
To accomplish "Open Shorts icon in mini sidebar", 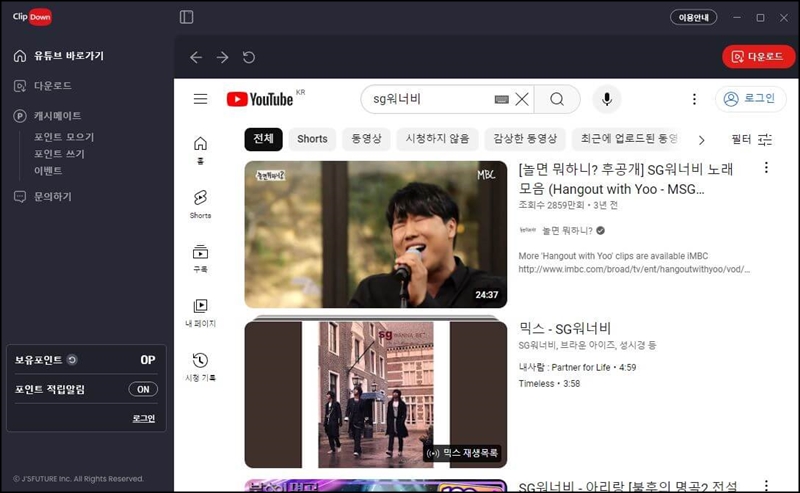I will pos(201,204).
